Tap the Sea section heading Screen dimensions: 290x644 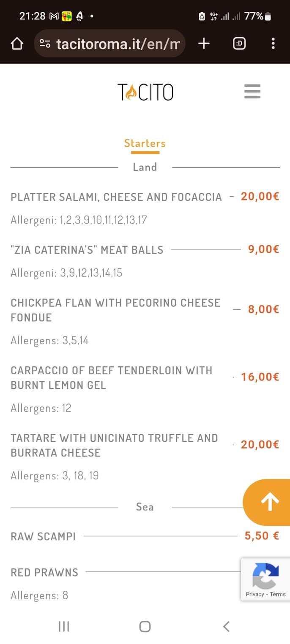[x=145, y=506]
